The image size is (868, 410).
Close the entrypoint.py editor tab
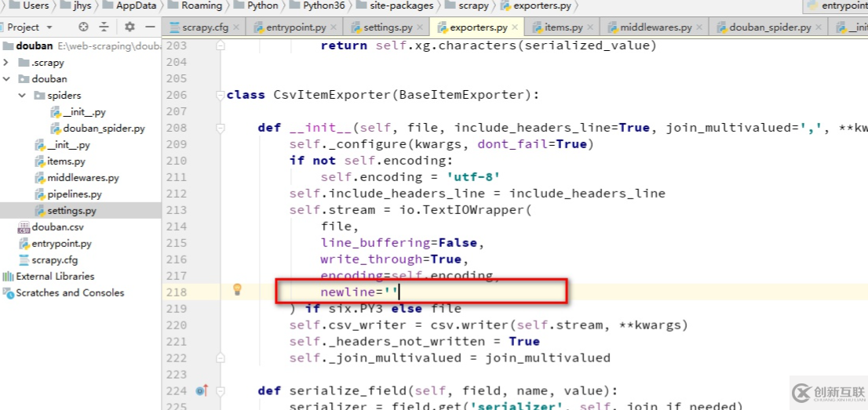[334, 27]
